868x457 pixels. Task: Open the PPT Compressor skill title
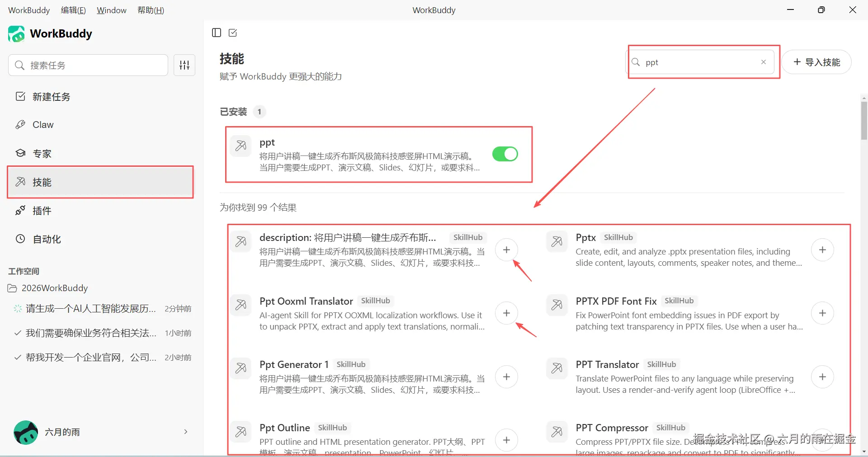click(612, 428)
